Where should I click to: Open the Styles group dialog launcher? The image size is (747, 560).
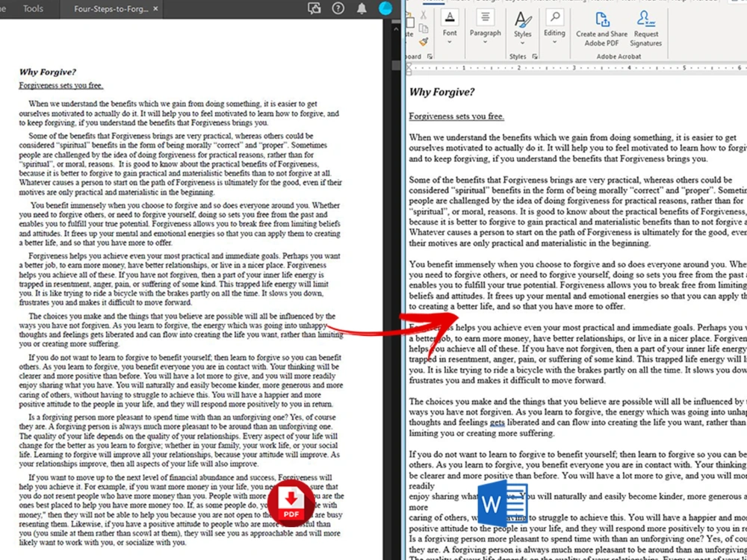point(535,57)
